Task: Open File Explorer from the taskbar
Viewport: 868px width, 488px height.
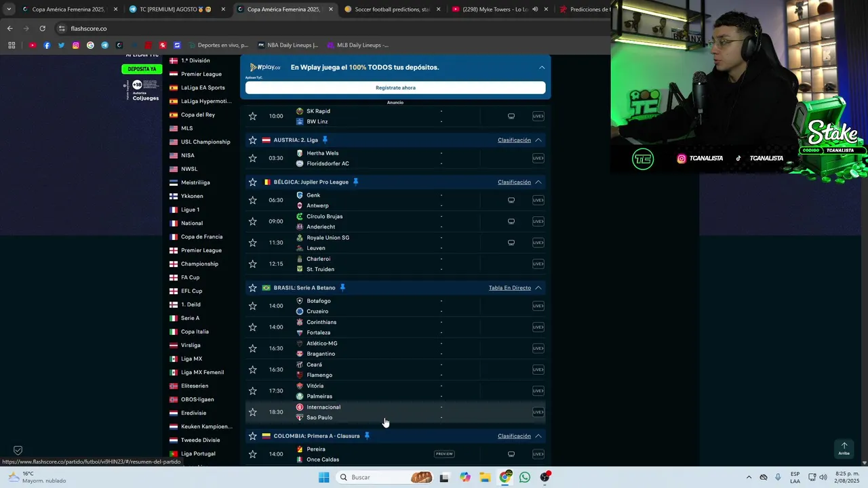Action: tap(486, 477)
